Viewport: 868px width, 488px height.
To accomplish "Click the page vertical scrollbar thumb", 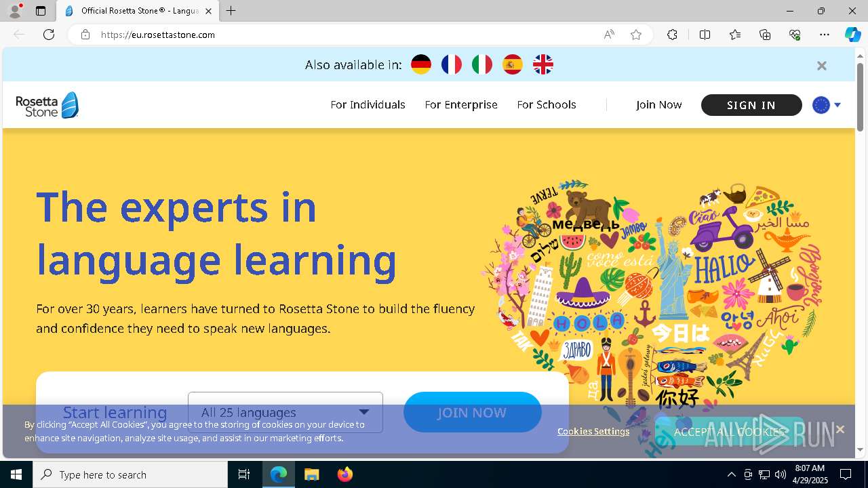I will [861, 96].
